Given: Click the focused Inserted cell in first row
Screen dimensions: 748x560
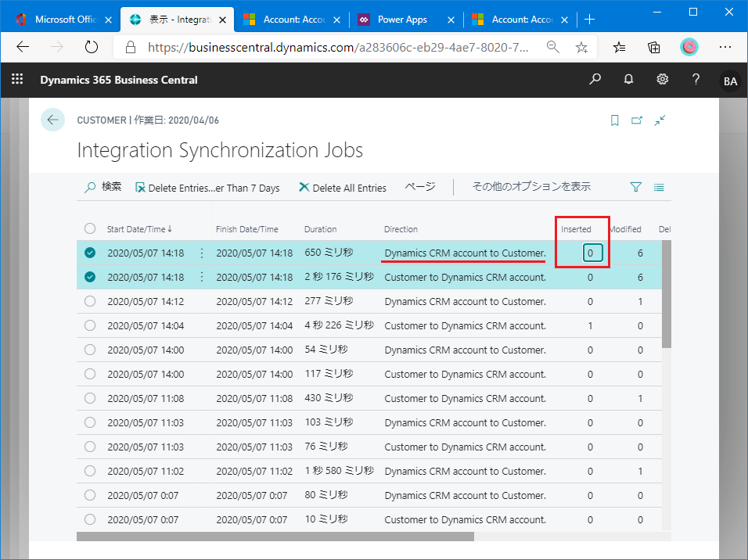Looking at the screenshot, I should (592, 253).
